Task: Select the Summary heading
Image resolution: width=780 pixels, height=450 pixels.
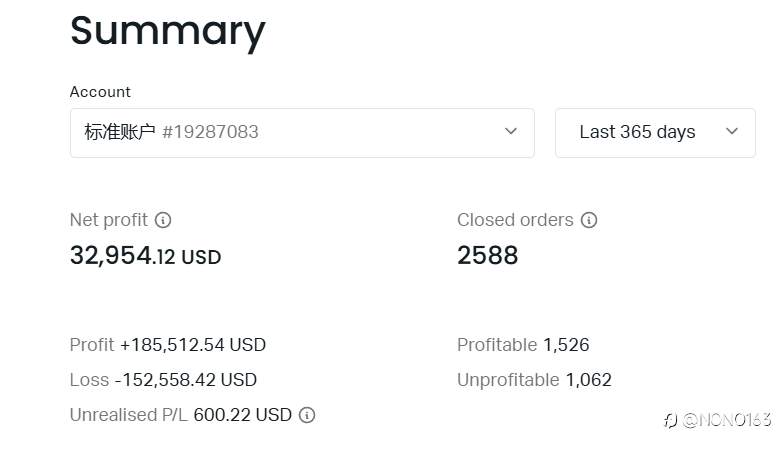Action: [167, 30]
